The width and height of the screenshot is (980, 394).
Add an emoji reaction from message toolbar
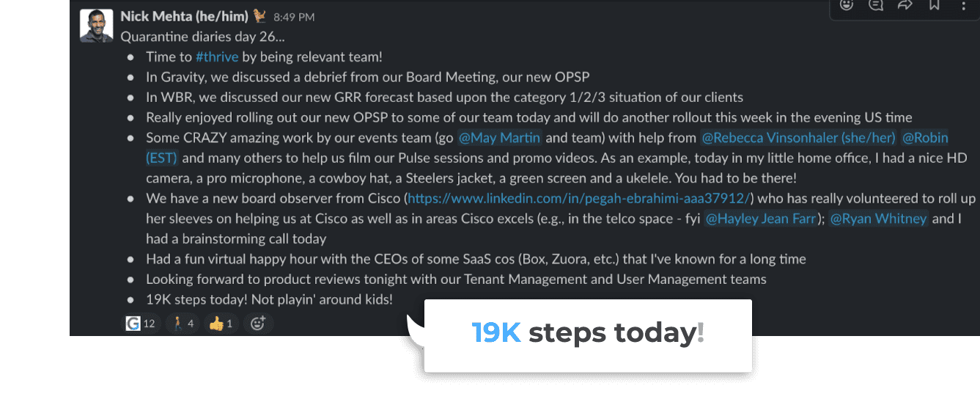coord(847,5)
